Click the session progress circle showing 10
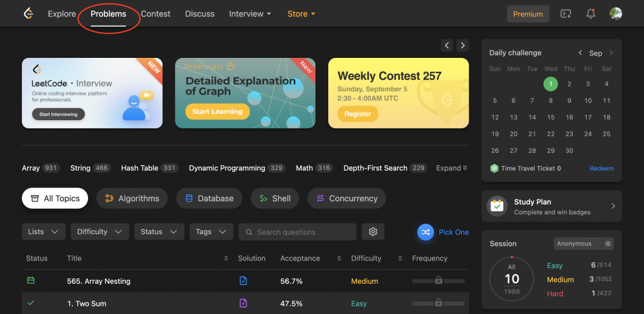Screen dimensions: 644x314 511,279
